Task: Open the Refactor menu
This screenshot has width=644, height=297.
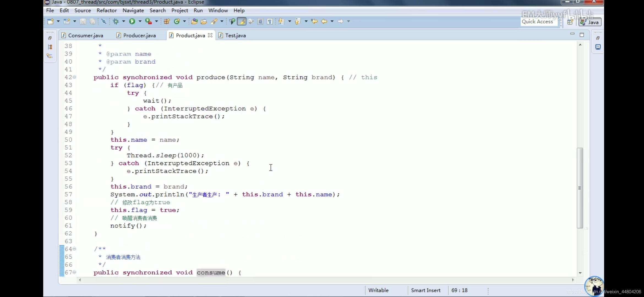Action: pyautogui.click(x=107, y=10)
